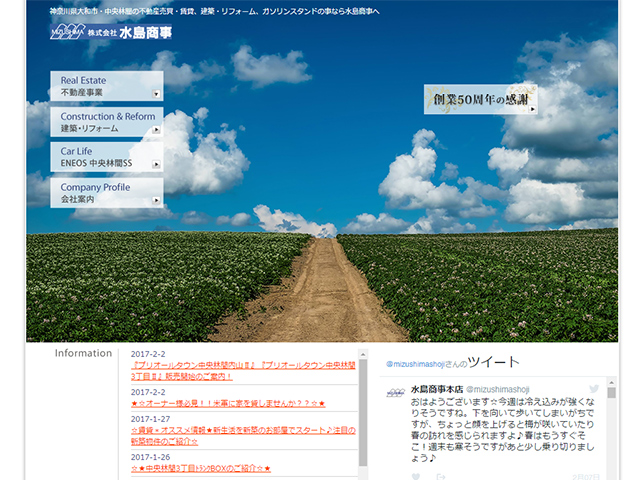Click the Twitter bird icon in tweet
Viewport: 640px width, 480px height.
point(593,388)
